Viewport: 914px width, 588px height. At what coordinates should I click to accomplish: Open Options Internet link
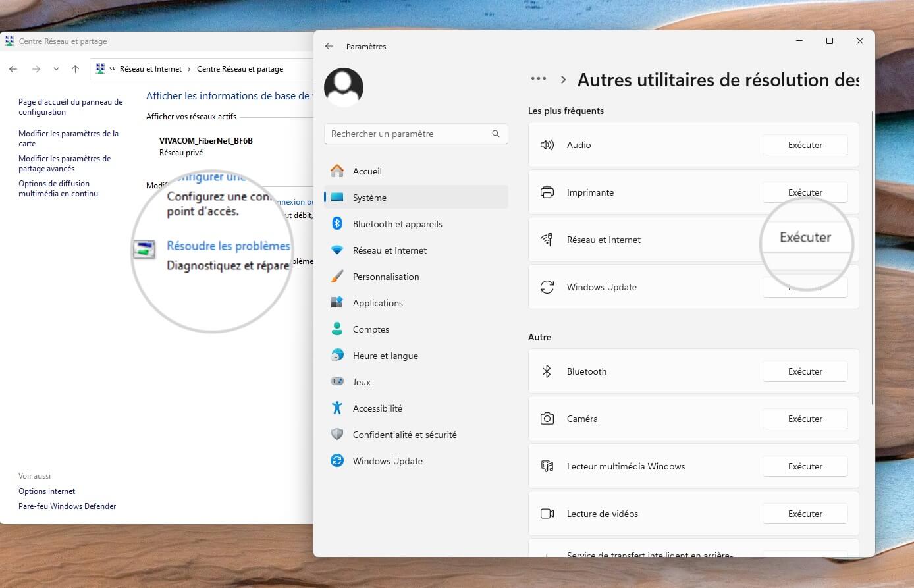(x=47, y=491)
